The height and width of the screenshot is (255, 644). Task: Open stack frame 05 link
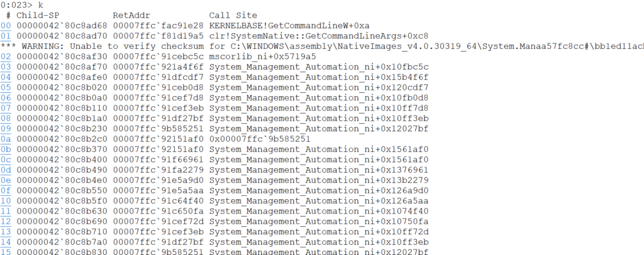pos(6,87)
